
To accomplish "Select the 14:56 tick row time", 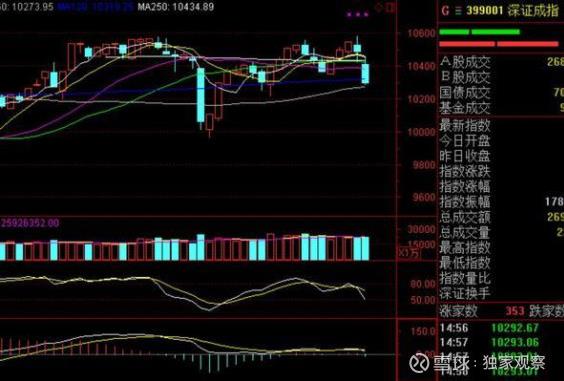I will [x=454, y=328].
